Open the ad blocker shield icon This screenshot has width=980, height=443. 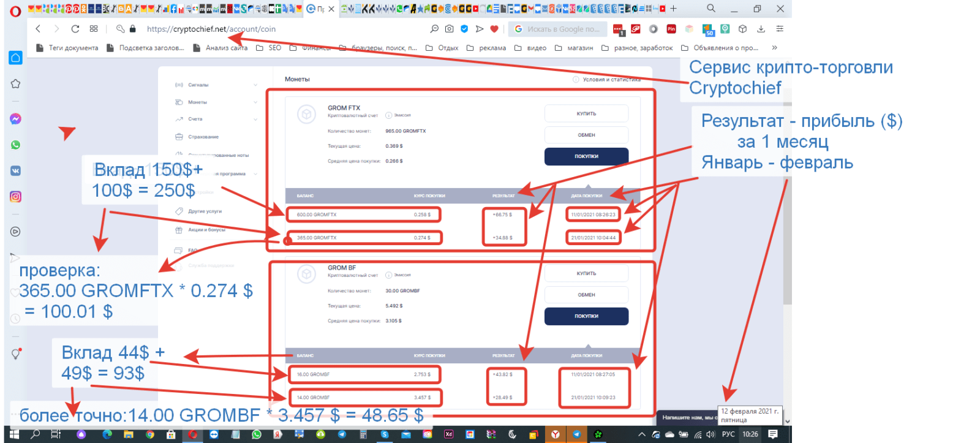pos(464,29)
